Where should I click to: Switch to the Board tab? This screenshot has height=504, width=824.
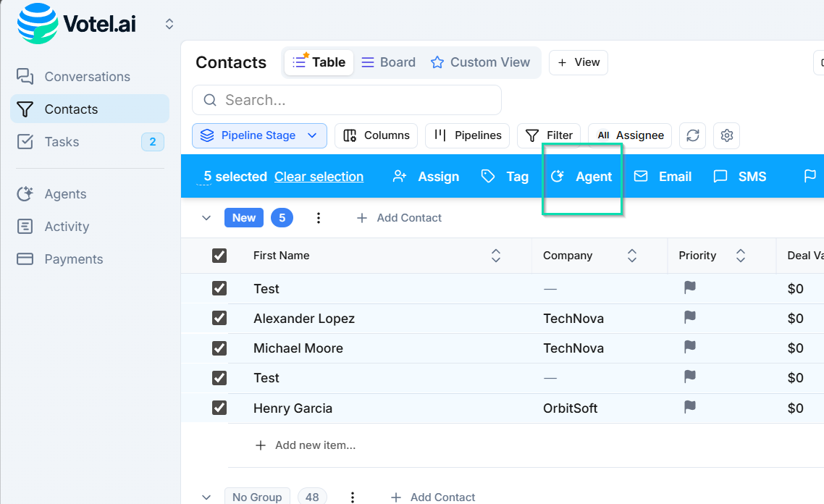[388, 62]
